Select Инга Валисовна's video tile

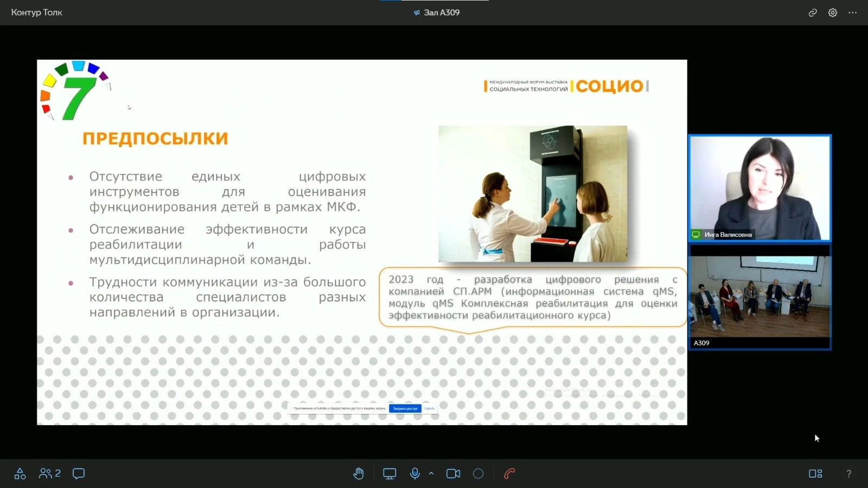[x=759, y=187]
